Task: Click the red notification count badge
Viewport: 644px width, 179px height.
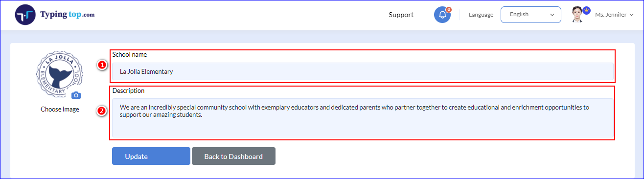Action: coord(448,9)
